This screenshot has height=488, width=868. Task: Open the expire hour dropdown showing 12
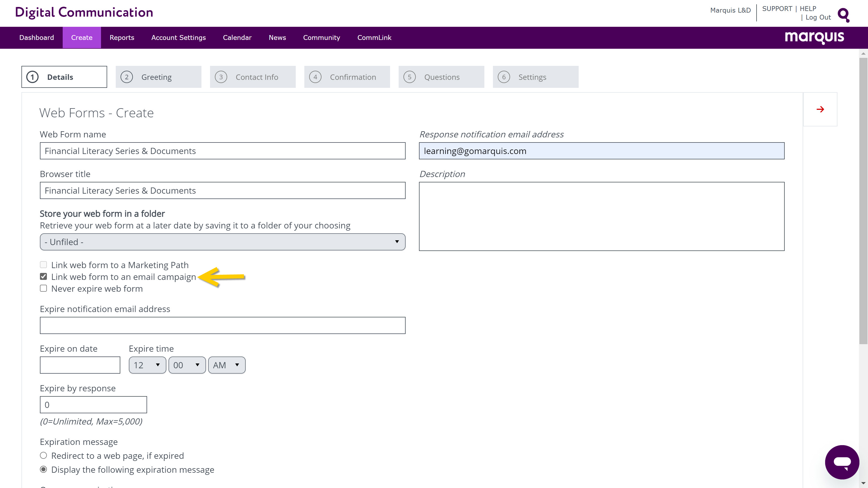pos(147,365)
